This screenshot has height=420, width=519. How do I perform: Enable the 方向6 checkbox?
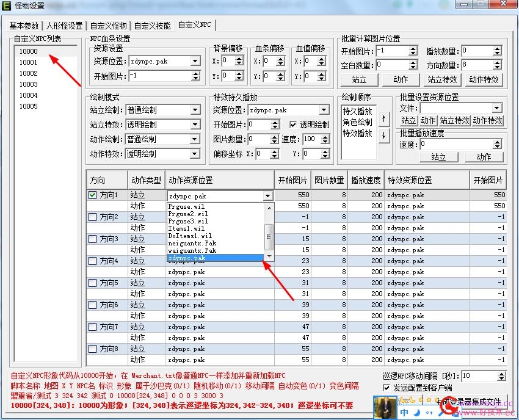(93, 305)
